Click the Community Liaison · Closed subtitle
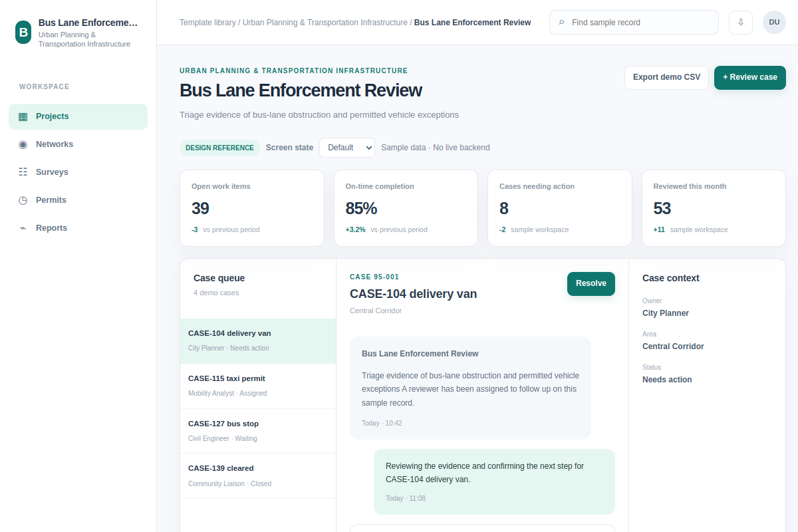Image resolution: width=798 pixels, height=532 pixels. pyautogui.click(x=230, y=484)
